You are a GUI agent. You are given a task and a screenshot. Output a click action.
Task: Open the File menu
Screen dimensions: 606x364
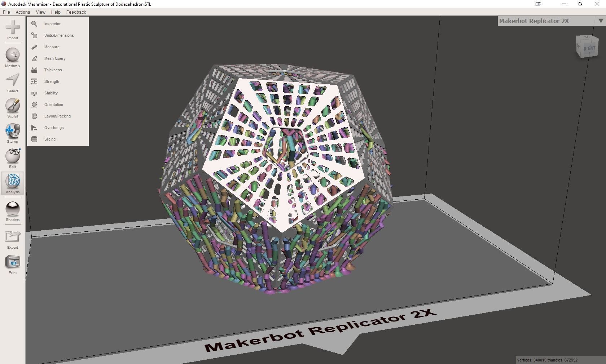(x=6, y=12)
